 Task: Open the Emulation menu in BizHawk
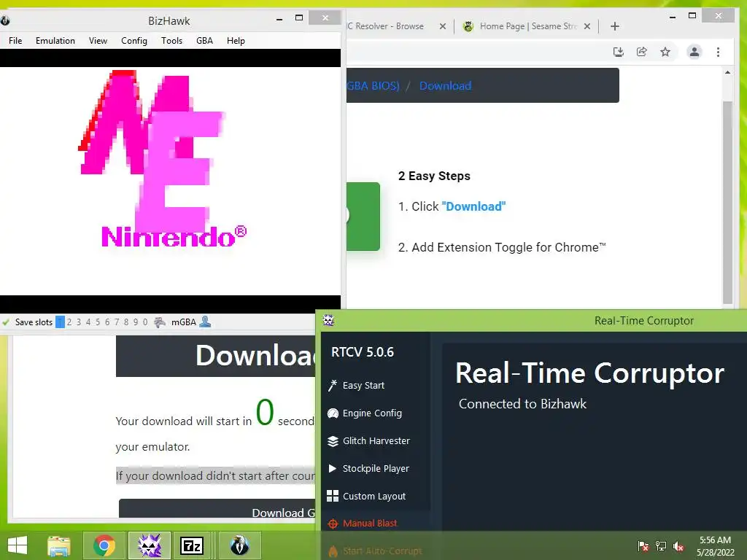[55, 41]
